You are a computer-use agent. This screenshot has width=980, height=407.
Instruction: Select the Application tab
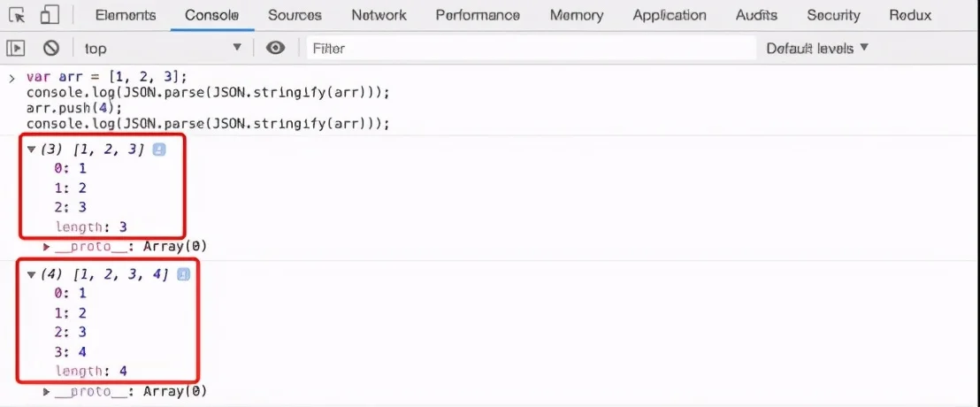coord(670,15)
